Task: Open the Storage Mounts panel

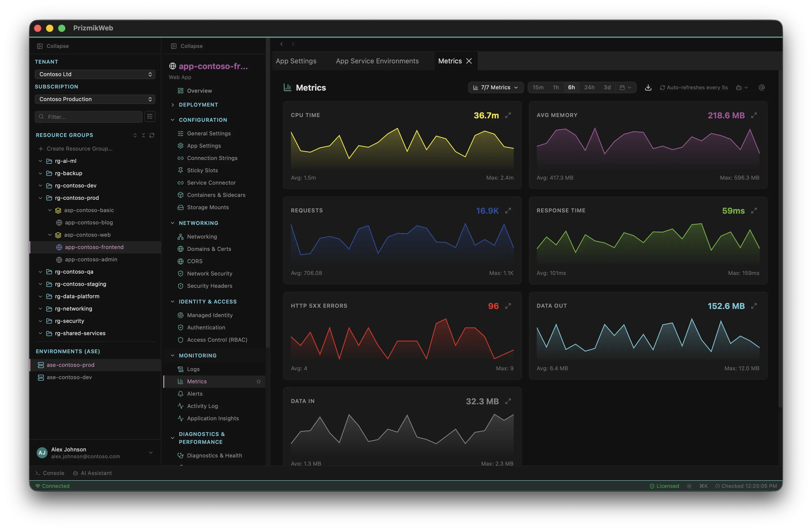Action: point(208,207)
